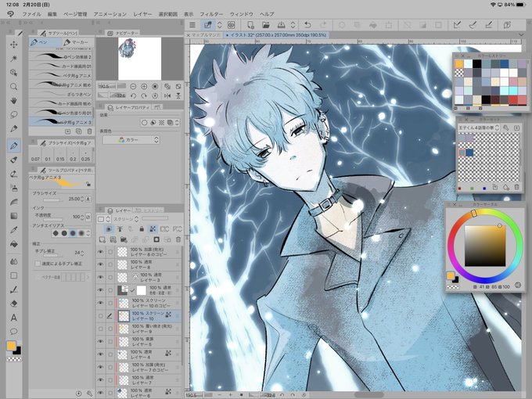Select the ざらつきペン brush preset

coord(60,95)
